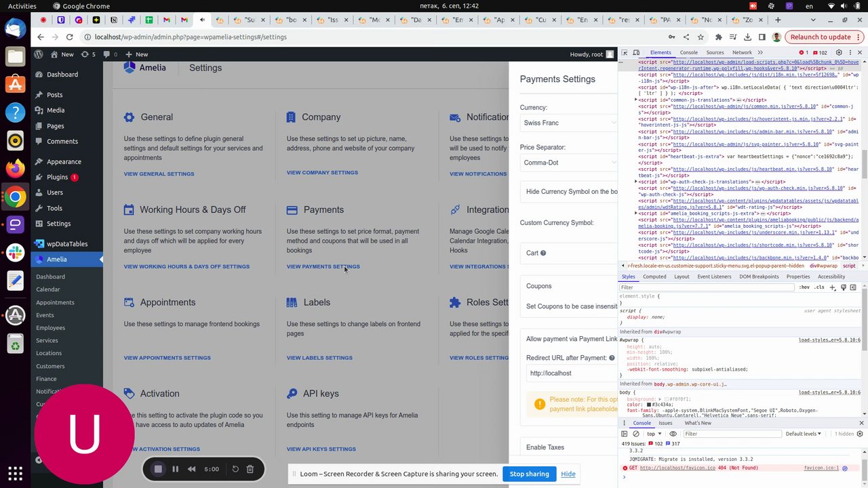Open the updates indicator showing 5
Image resolution: width=868 pixels, height=488 pixels.
point(88,54)
